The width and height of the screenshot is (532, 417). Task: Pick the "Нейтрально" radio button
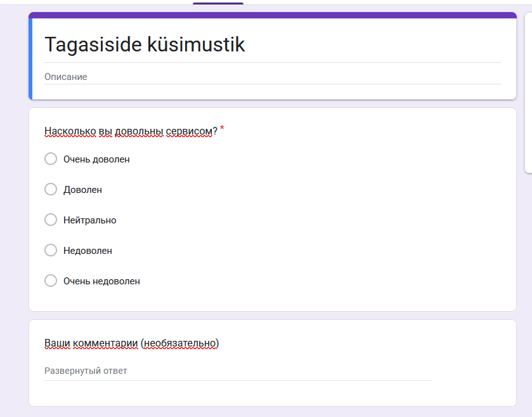[x=51, y=220]
